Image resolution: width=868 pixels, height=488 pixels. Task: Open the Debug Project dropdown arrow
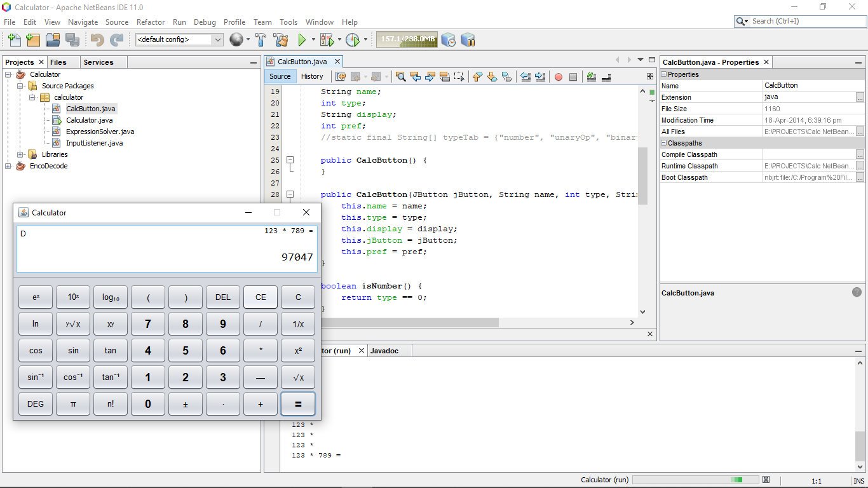pos(339,40)
